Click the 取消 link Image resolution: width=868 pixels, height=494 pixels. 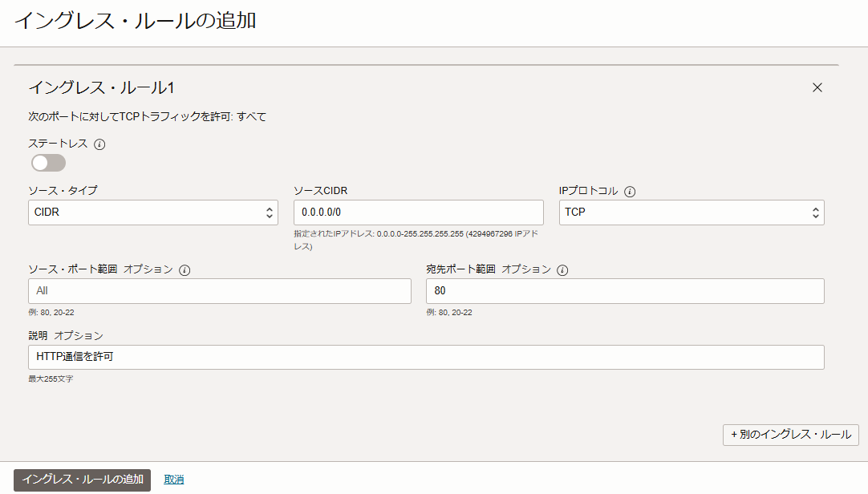coord(174,480)
